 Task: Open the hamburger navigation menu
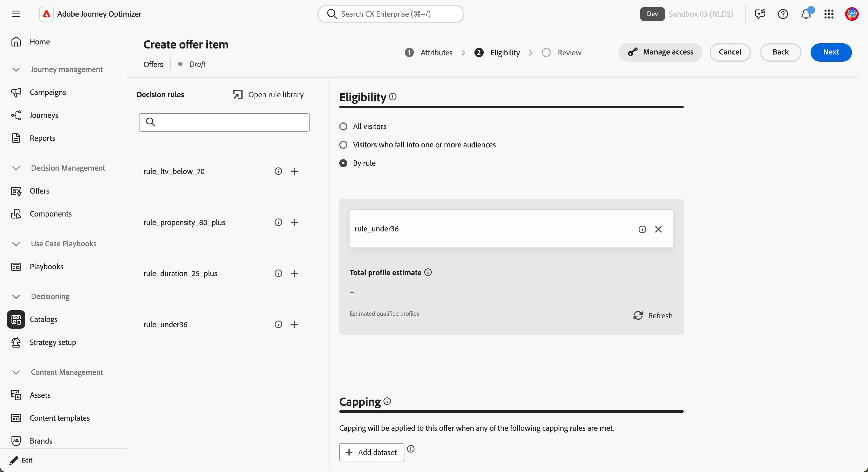16,14
